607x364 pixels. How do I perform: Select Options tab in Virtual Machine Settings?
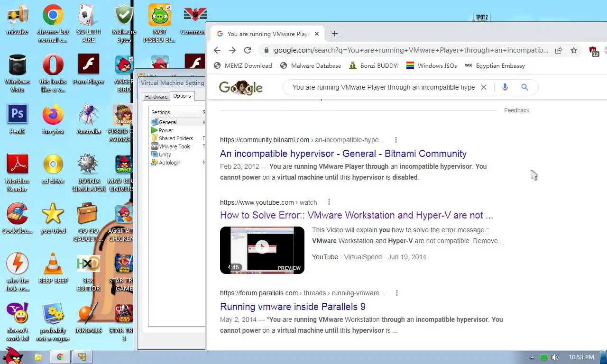point(182,96)
